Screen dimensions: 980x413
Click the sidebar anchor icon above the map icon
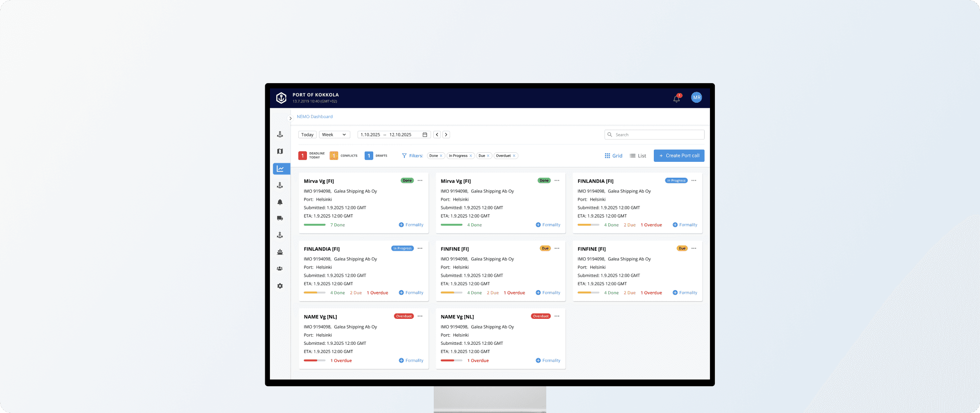pyautogui.click(x=280, y=134)
